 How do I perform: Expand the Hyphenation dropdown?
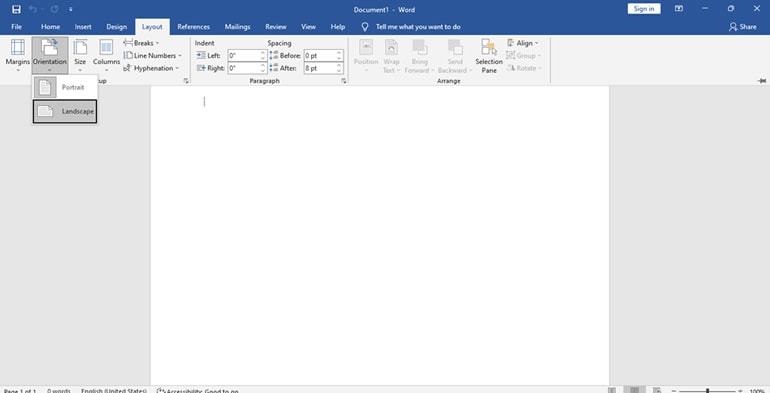151,68
